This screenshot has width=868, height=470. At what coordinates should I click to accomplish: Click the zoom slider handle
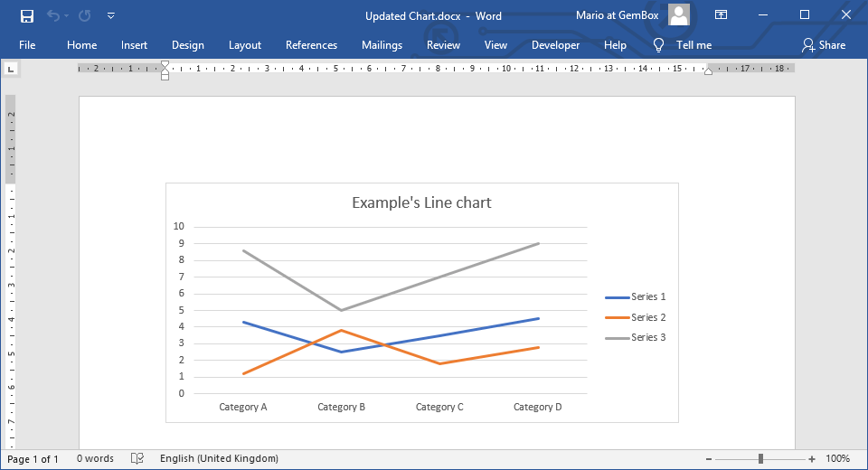(761, 459)
